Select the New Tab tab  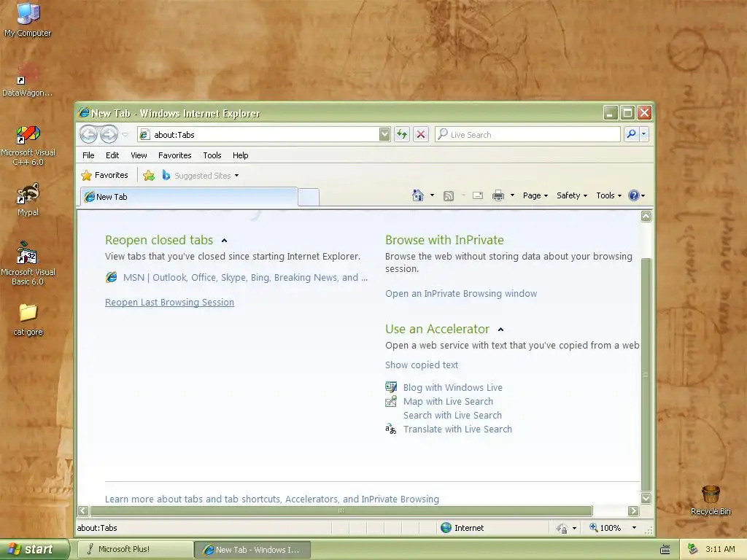tap(189, 197)
